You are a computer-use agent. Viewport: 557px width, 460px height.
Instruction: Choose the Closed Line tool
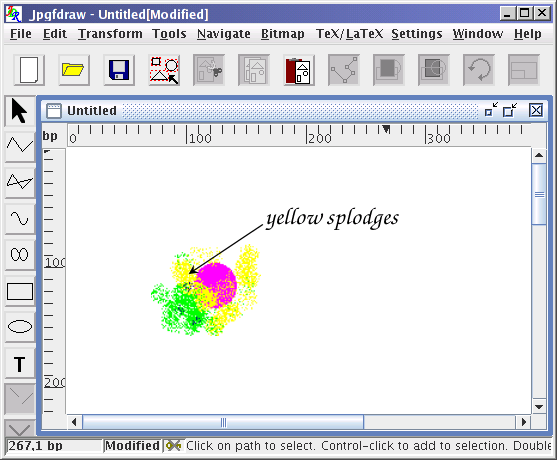click(20, 183)
